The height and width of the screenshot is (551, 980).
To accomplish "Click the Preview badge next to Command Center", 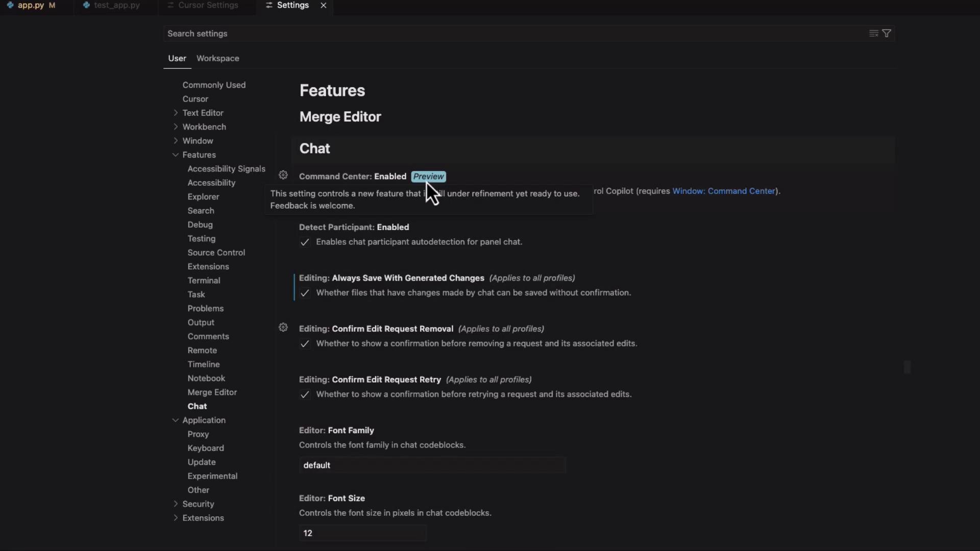I will coord(428,177).
